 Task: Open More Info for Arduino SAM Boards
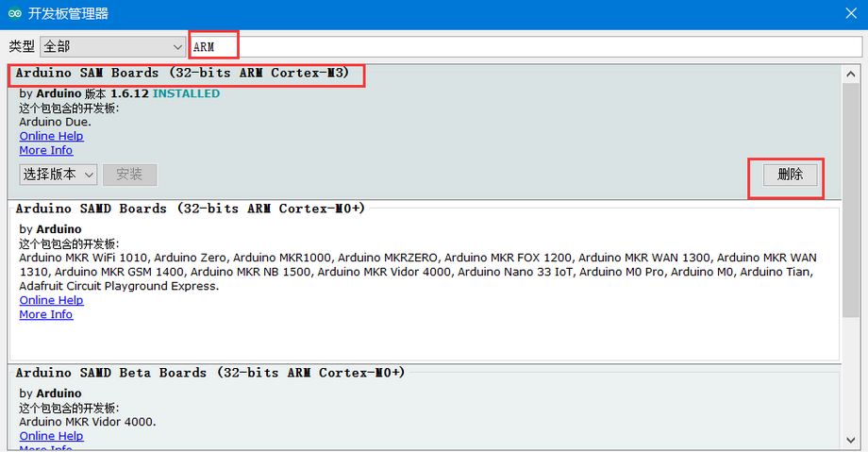[x=46, y=151]
